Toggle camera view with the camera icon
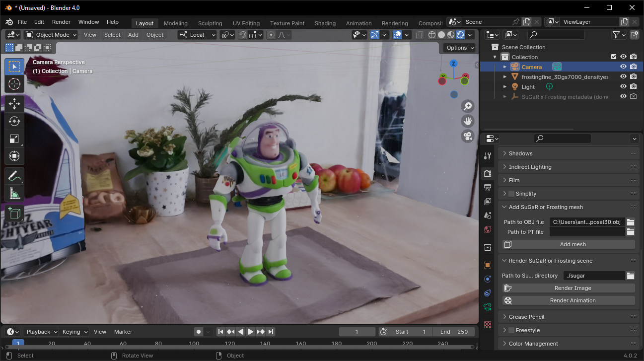Screen dimensions: 644x361 pyautogui.click(x=468, y=136)
